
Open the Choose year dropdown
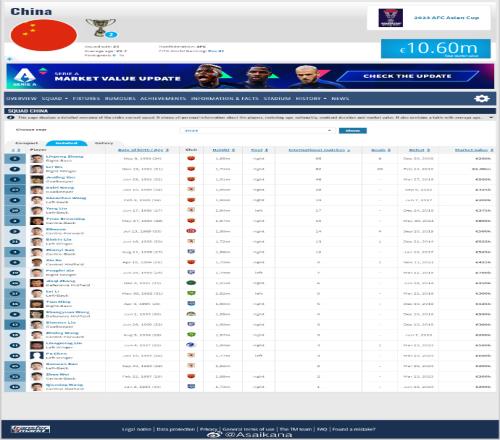pos(257,130)
